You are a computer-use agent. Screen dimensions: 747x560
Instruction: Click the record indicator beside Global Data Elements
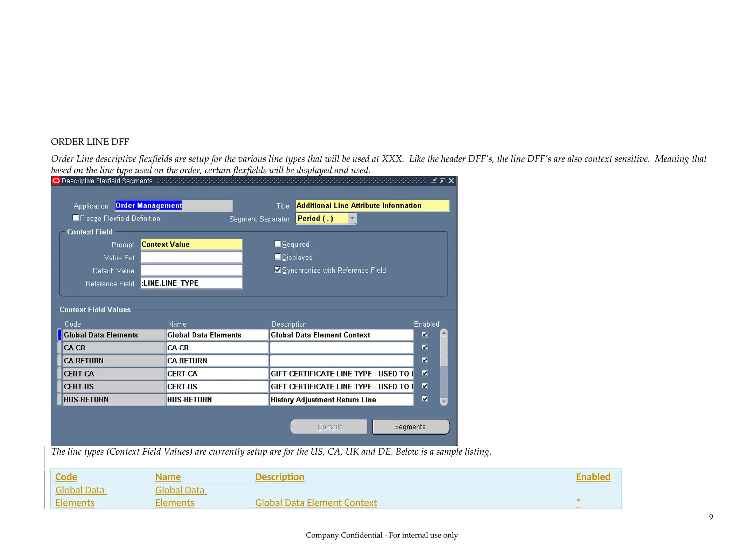pos(59,335)
